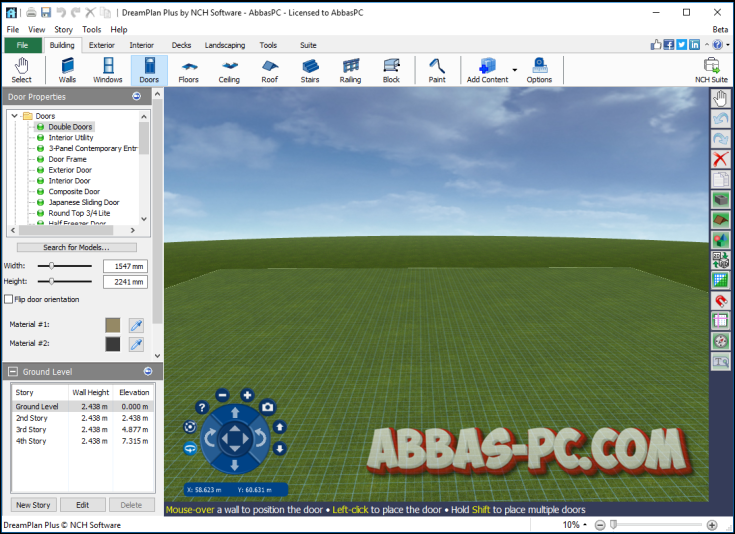
Task: Click the Material #1 color swatch
Action: click(x=113, y=325)
